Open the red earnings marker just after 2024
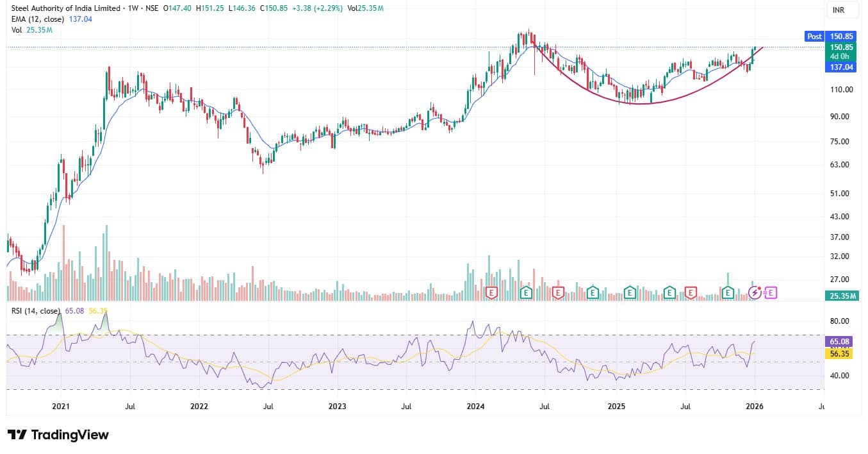The width and height of the screenshot is (868, 454). click(x=492, y=292)
